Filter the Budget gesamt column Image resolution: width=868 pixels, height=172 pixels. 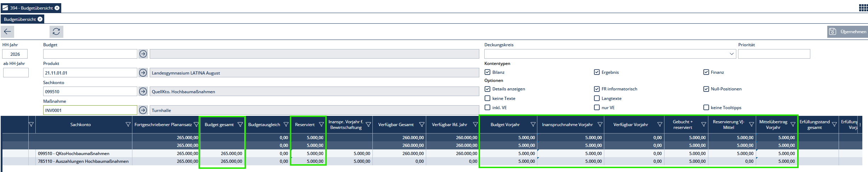coord(240,125)
